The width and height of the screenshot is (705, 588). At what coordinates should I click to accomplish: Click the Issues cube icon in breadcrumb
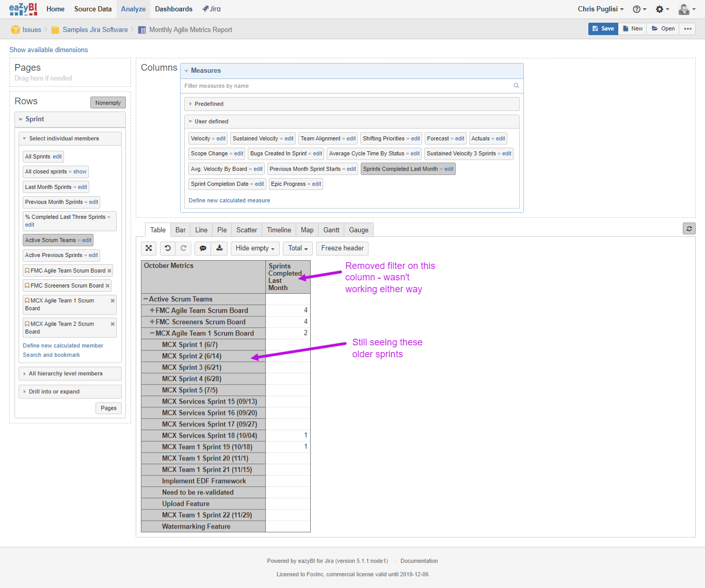coord(15,30)
